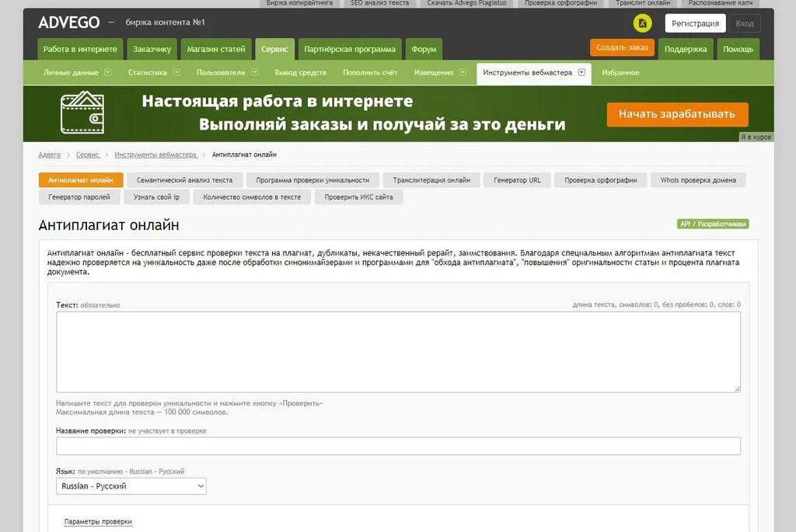Click the wallet icon in the banner

click(x=82, y=112)
